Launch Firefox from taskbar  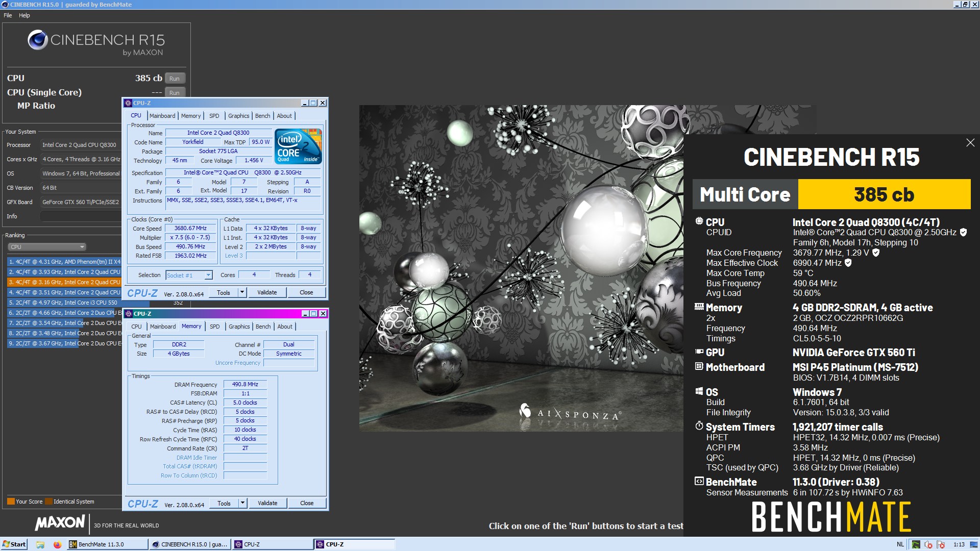pos(57,544)
